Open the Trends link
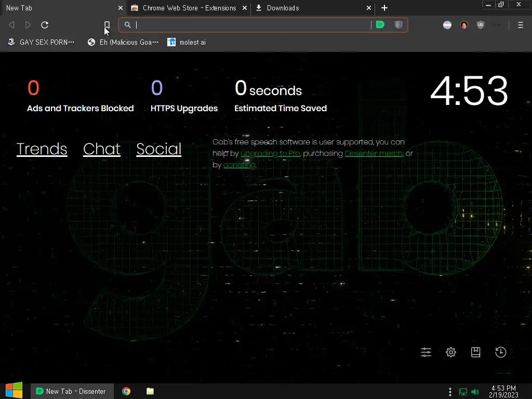The image size is (532, 399). (42, 149)
